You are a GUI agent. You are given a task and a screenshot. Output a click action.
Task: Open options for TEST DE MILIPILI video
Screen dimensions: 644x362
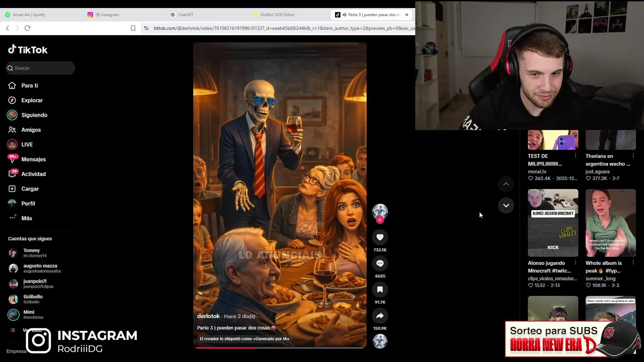pos(576,156)
